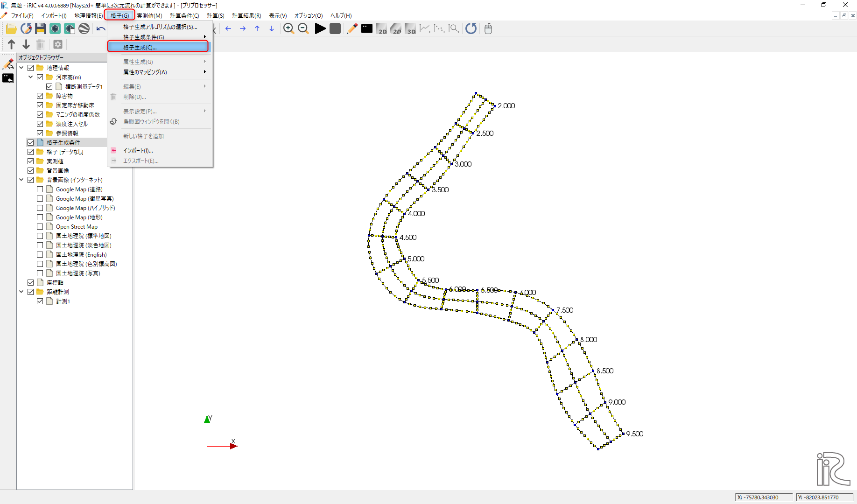Select the 計測1 tree item
The height and width of the screenshot is (504, 857).
point(63,301)
